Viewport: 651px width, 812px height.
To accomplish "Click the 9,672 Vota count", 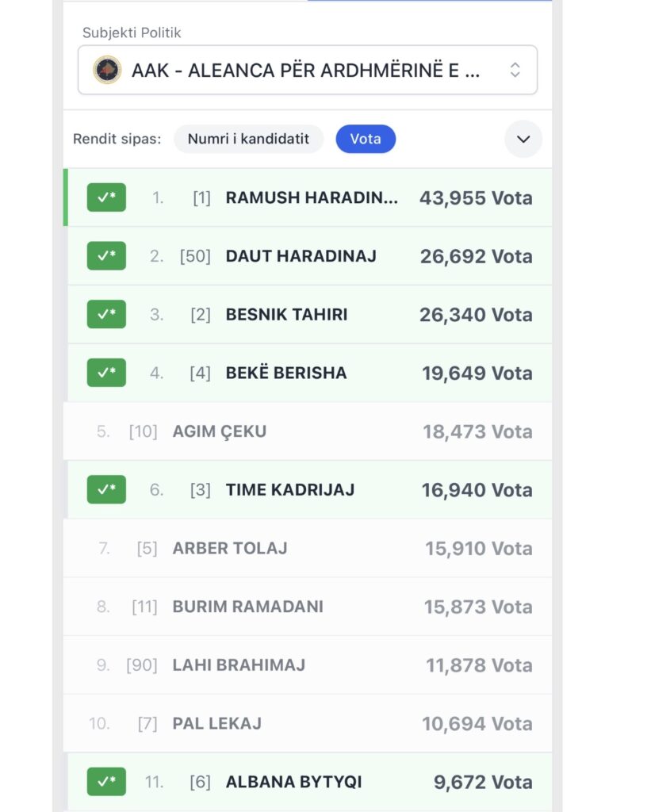I will pyautogui.click(x=482, y=782).
